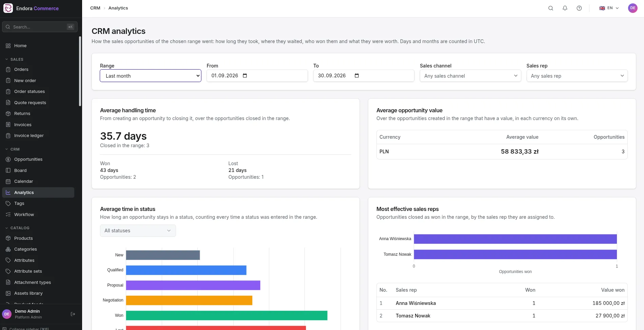The height and width of the screenshot is (330, 644).
Task: Click the log out icon beside Demo Admin
Action: coord(73,314)
